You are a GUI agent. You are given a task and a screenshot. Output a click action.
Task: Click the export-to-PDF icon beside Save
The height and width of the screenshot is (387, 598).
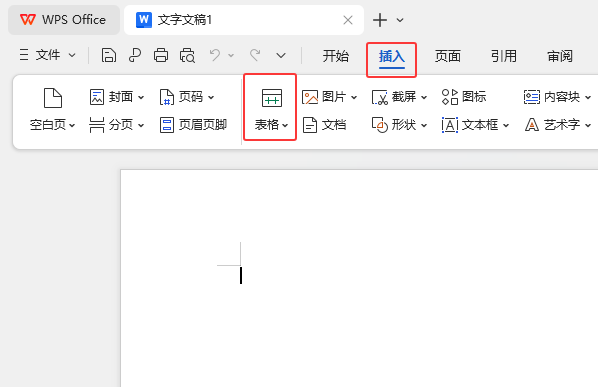coord(135,55)
